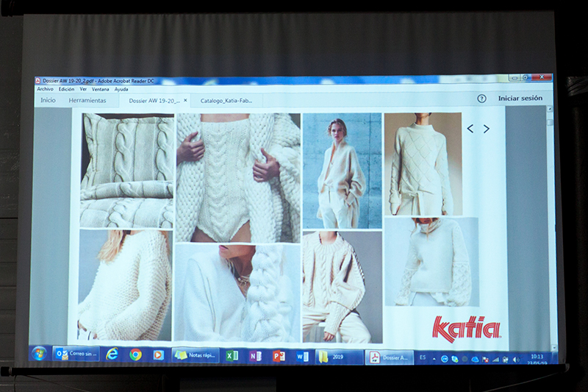Click the volume speaker tray icon
588x392 pixels.
click(517, 360)
